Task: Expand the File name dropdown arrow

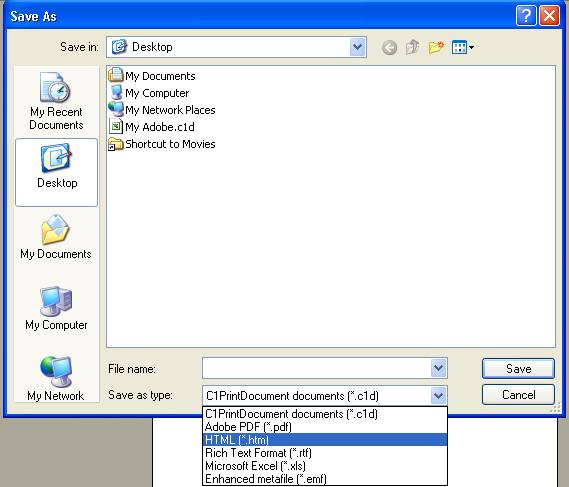Action: (438, 368)
